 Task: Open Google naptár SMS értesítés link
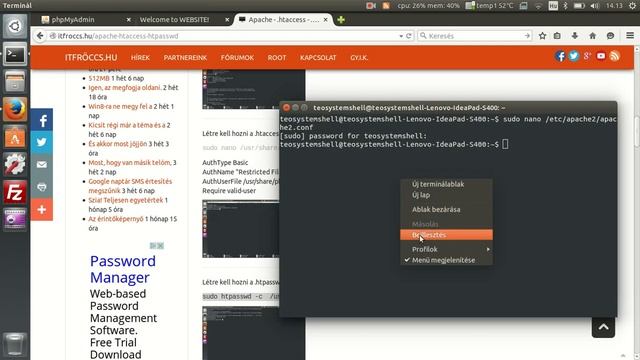click(130, 186)
